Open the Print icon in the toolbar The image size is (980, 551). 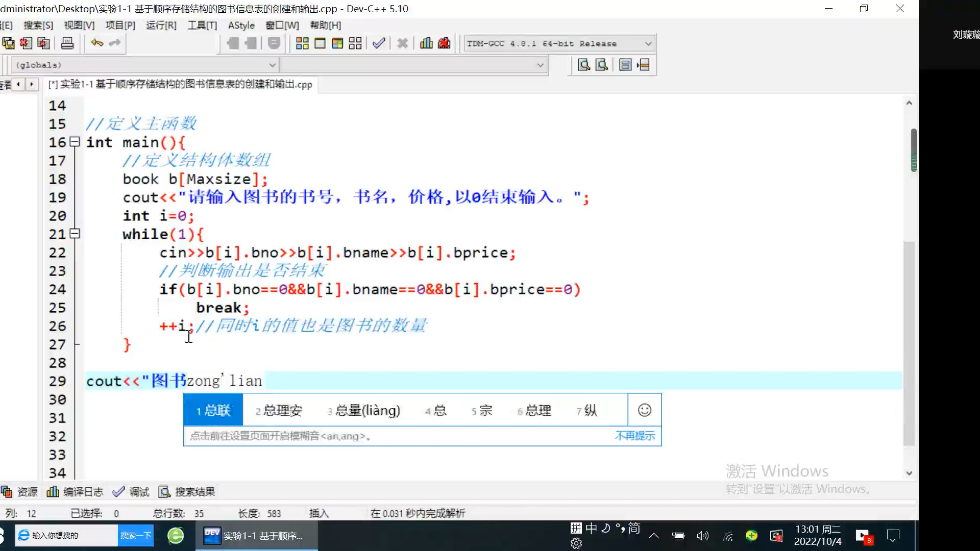[x=66, y=43]
